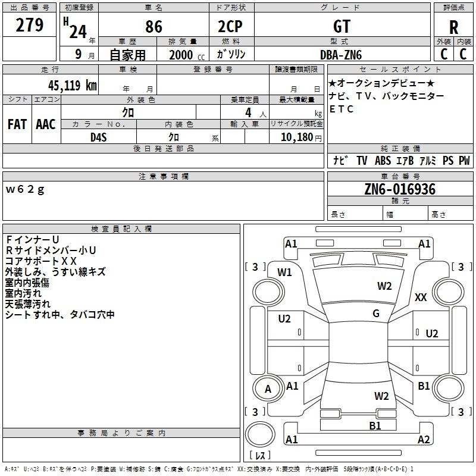Click the color number D4S
476x476 pixels.
[x=99, y=137]
